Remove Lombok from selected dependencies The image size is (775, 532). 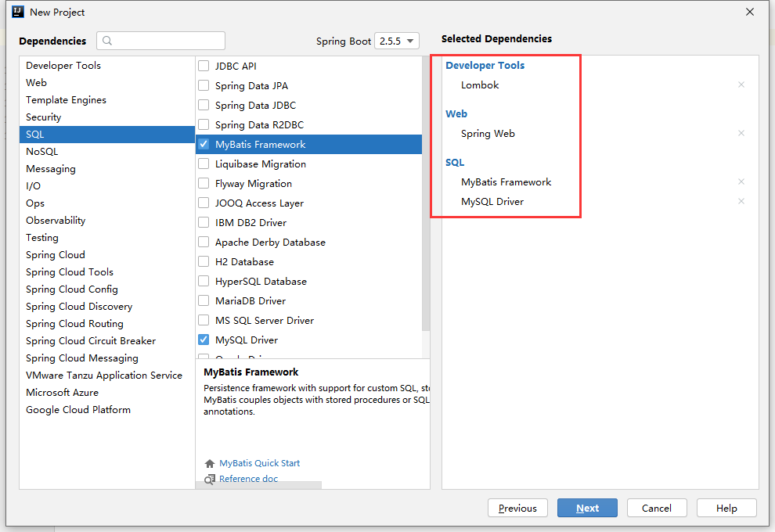[x=741, y=84]
